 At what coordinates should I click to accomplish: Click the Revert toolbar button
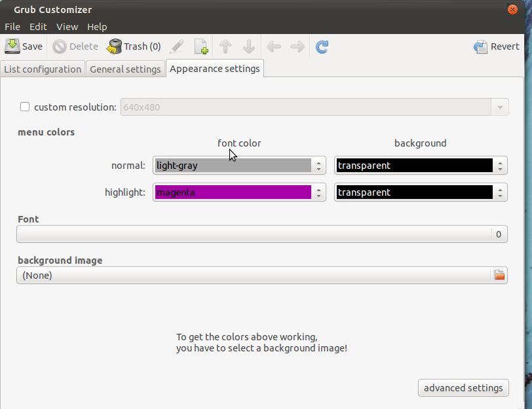point(497,46)
